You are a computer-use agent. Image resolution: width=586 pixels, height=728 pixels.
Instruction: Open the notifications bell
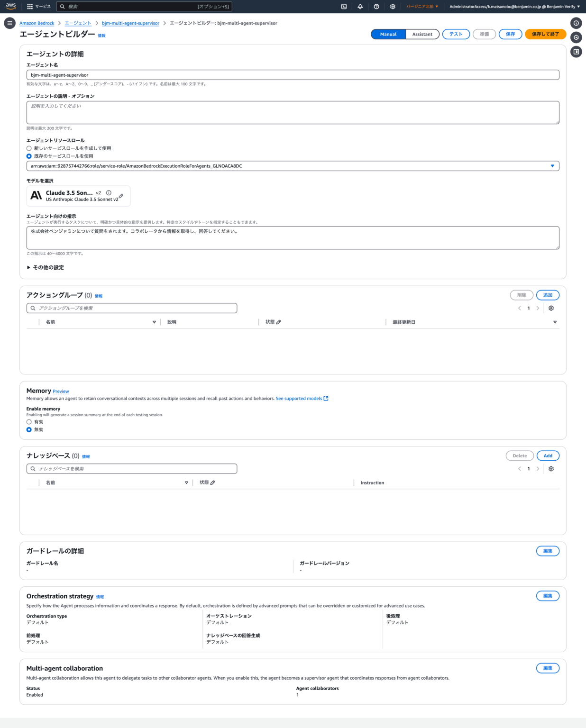360,7
